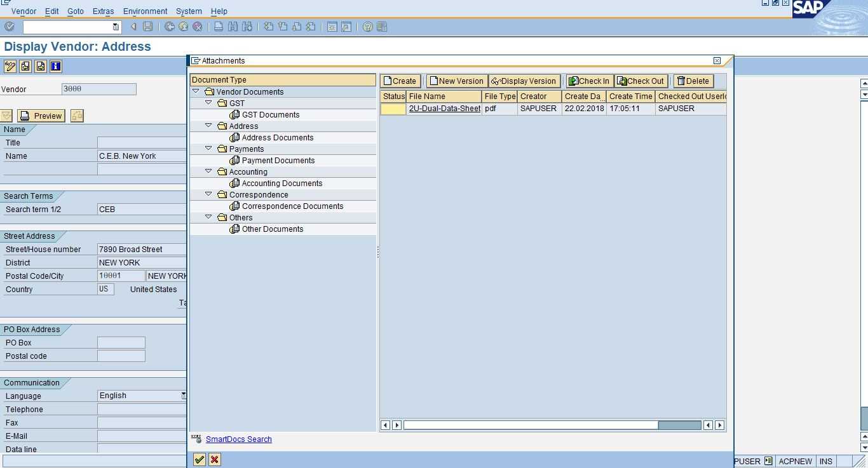Select Correspondence Documents in the tree
The height and width of the screenshot is (468, 868).
tap(292, 206)
